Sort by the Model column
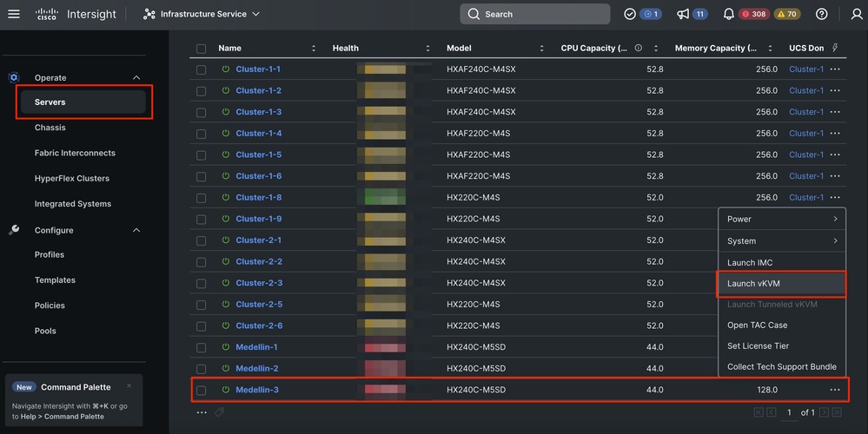The height and width of the screenshot is (434, 868). tap(542, 49)
